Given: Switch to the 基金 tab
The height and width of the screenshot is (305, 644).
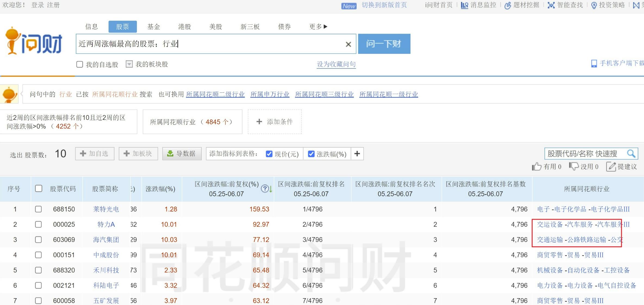Looking at the screenshot, I should (x=154, y=26).
